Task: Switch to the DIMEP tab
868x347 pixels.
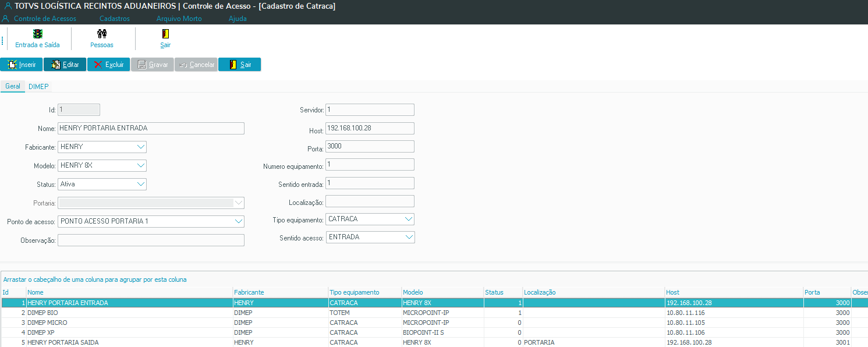Action: tap(38, 86)
